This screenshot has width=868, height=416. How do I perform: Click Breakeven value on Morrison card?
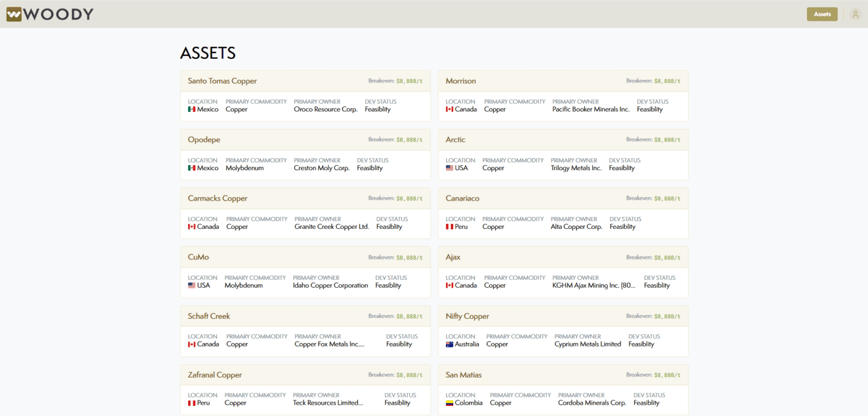click(667, 81)
